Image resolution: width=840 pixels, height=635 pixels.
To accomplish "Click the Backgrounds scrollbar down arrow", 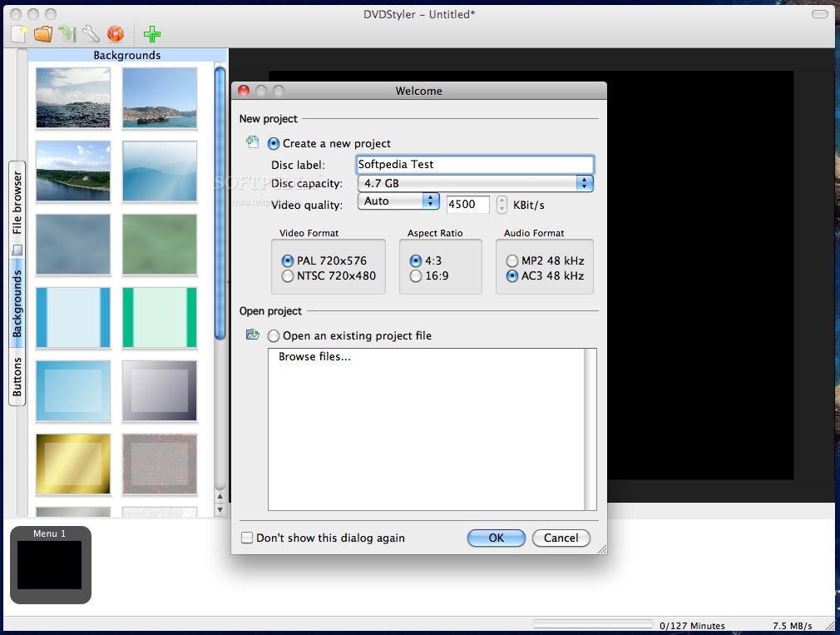I will tap(220, 510).
